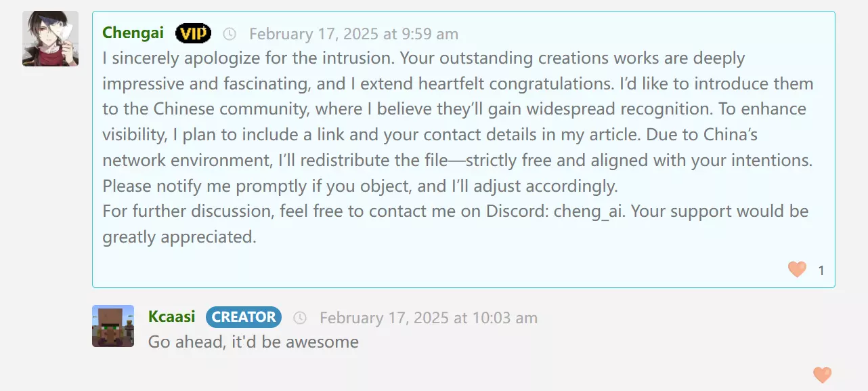
Task: Click the "greatly appreciated" closing text
Action: (179, 237)
